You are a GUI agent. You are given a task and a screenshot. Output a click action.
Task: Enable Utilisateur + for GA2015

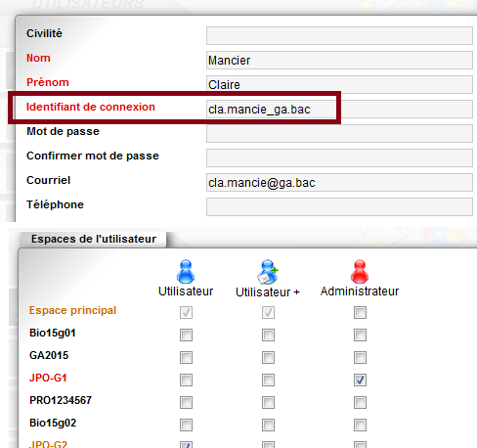(268, 357)
